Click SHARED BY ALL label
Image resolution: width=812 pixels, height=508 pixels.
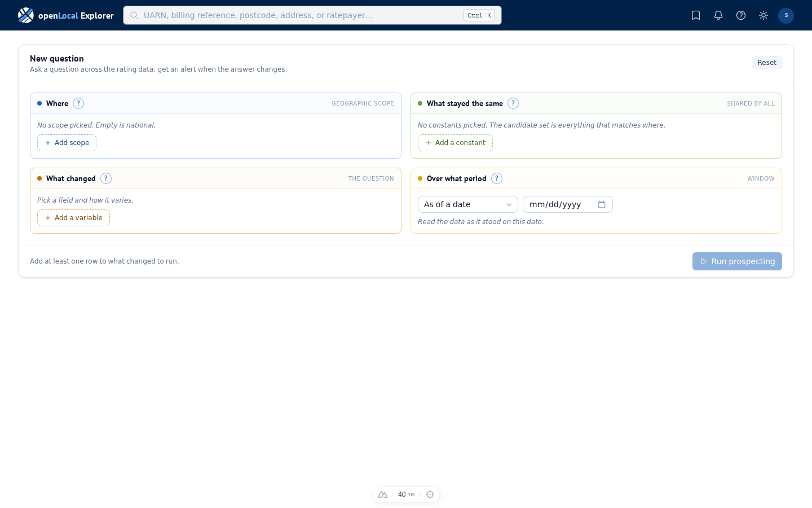pyautogui.click(x=751, y=103)
